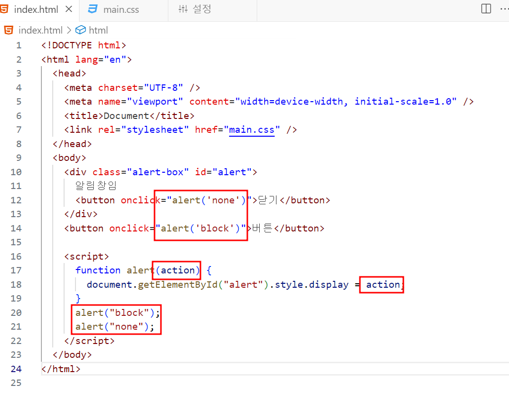Click line number 24 in gutter
The width and height of the screenshot is (509, 420).
(x=16, y=369)
